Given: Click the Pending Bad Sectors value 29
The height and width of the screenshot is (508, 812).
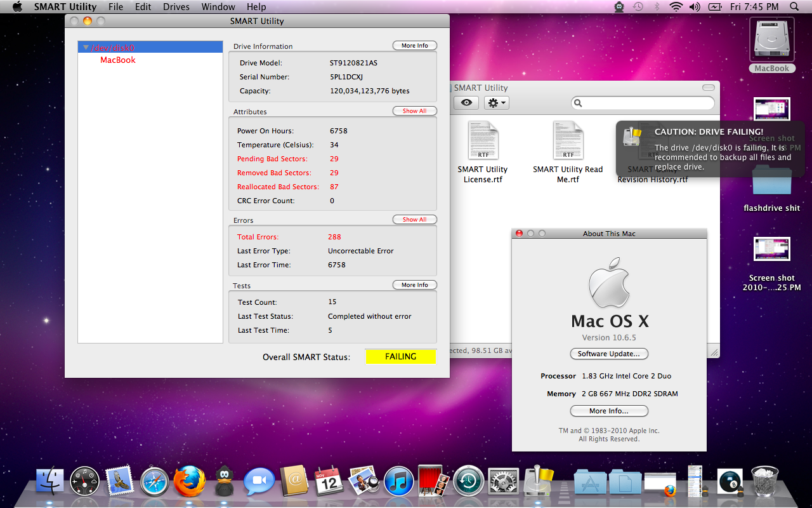Looking at the screenshot, I should 334,159.
